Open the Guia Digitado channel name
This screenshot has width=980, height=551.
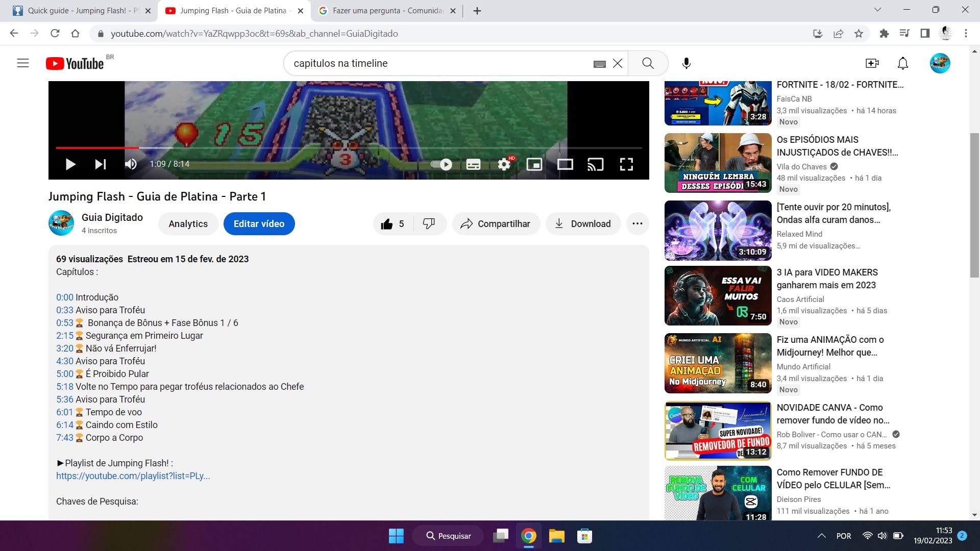[112, 217]
